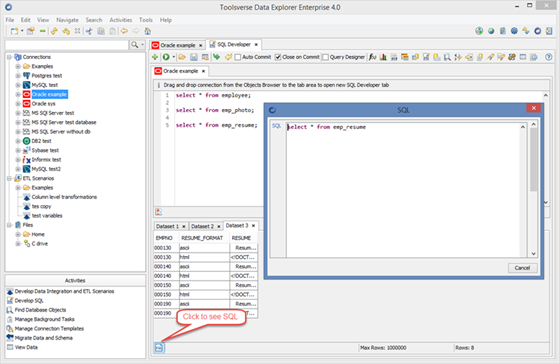Open the File menu
This screenshot has width=560, height=364.
[x=10, y=20]
